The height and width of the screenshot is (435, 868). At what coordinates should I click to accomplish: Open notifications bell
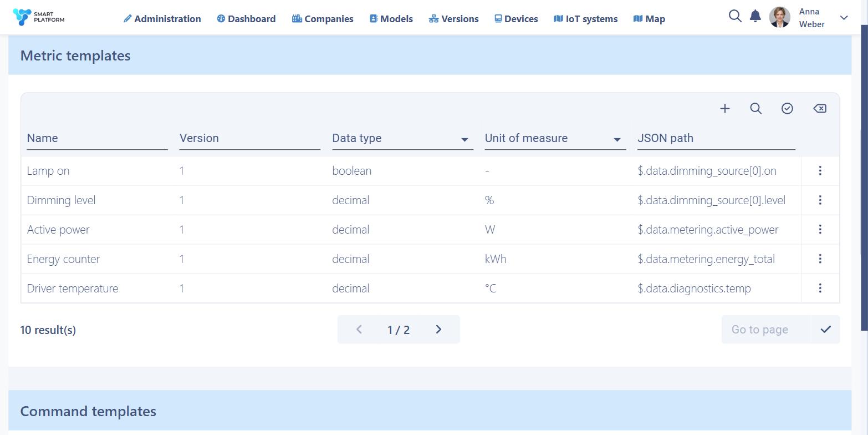coord(755,16)
